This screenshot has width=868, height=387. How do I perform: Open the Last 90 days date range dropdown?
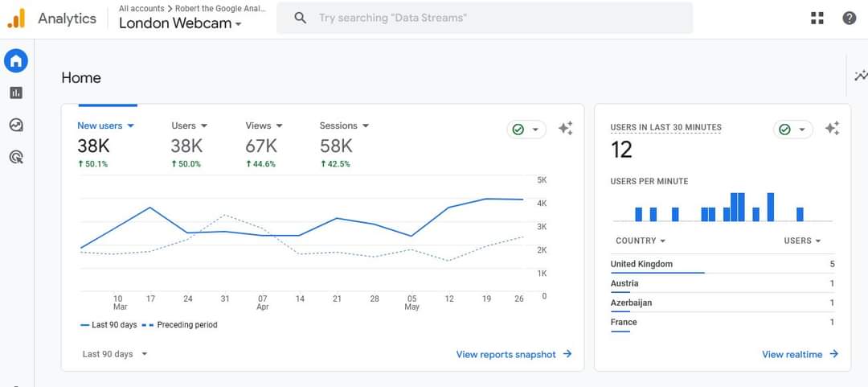click(115, 354)
